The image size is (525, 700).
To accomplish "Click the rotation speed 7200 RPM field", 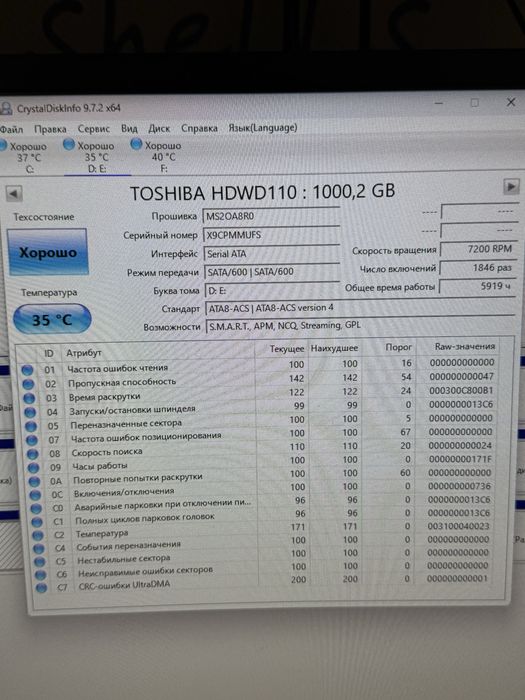I will (x=478, y=249).
